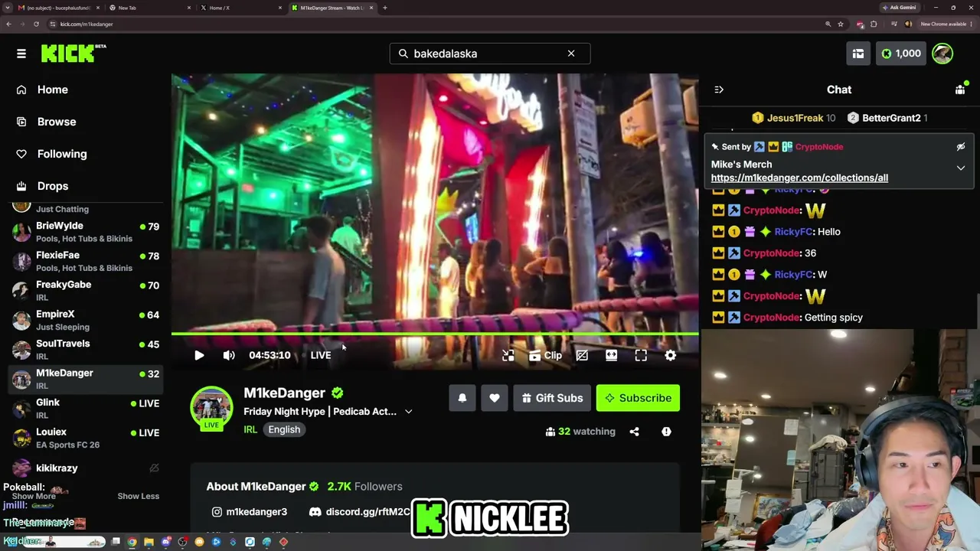This screenshot has width=980, height=551.
Task: Open File Explorer from the taskbar
Action: (149, 543)
